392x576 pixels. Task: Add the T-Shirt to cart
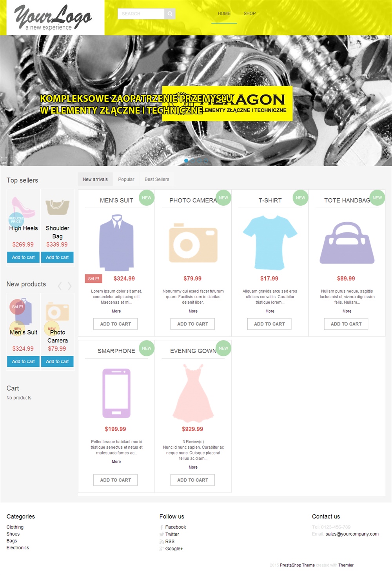click(269, 324)
